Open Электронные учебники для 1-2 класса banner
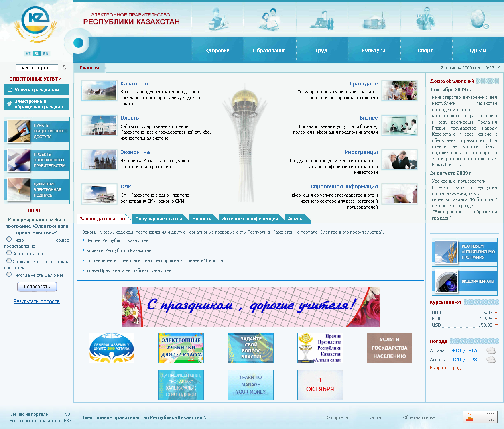Viewport: 504px width, 429px height. pos(181,348)
